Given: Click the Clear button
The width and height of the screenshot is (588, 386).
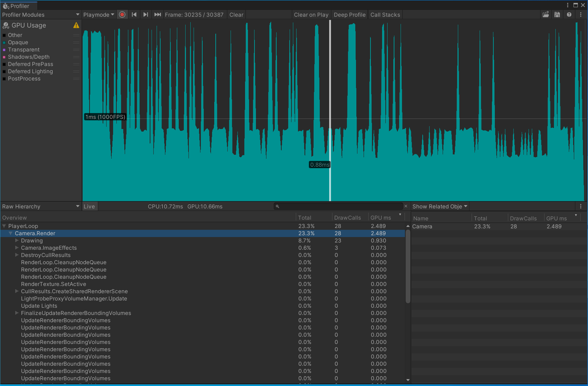Looking at the screenshot, I should point(236,15).
